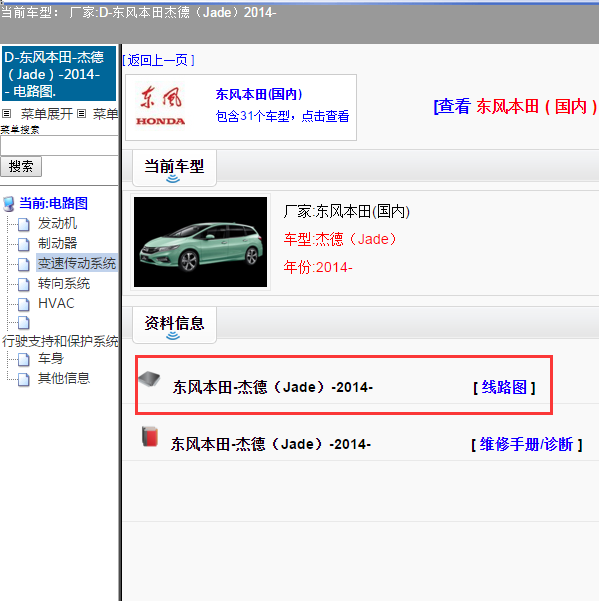Click the page icon beside HVAC
This screenshot has width=599, height=601.
24,304
